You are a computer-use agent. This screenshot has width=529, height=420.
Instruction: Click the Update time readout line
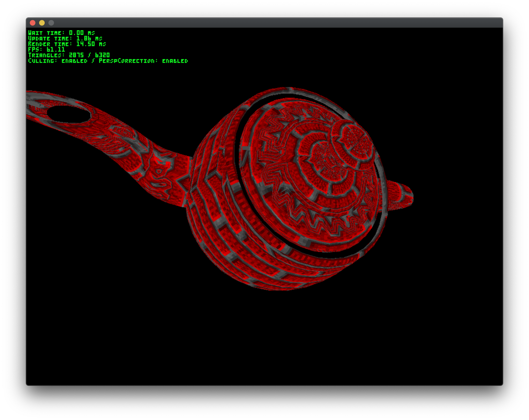(65, 38)
